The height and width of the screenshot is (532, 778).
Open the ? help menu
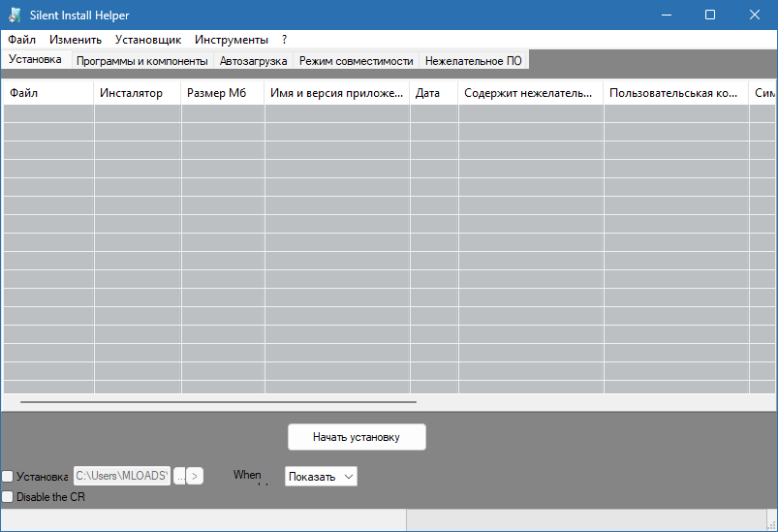(284, 40)
